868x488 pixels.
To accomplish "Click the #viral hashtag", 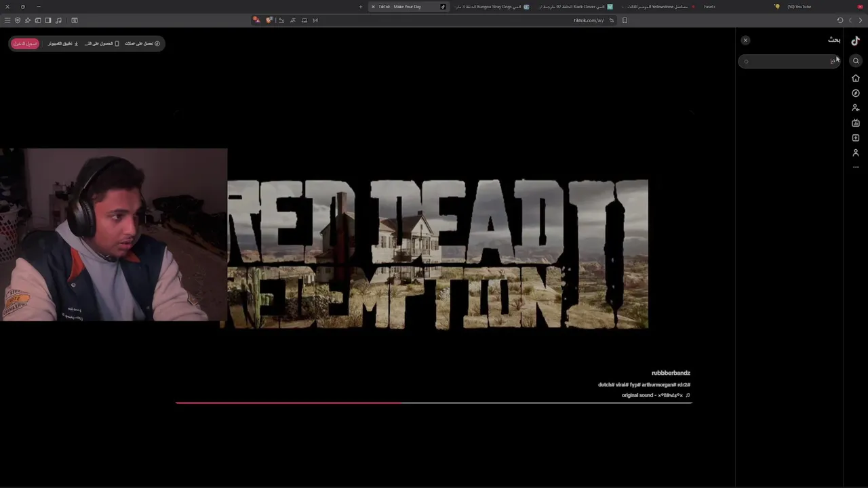I will (x=621, y=384).
